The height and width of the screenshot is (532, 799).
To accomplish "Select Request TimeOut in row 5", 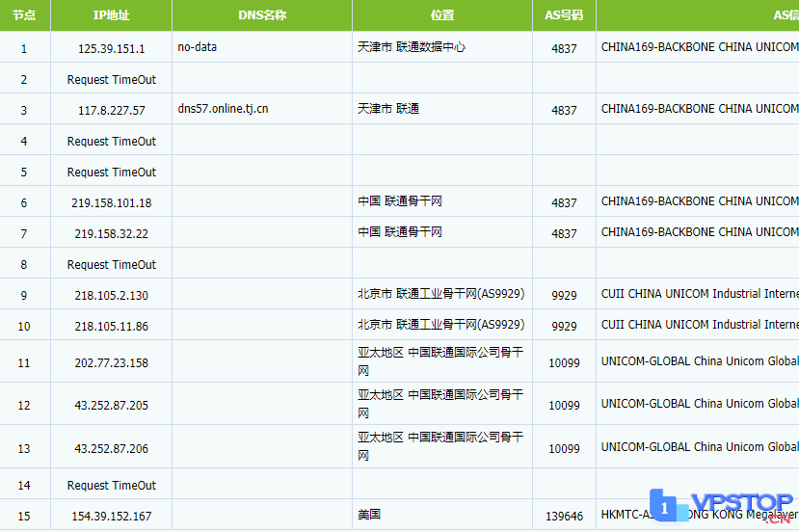I will (x=111, y=173).
